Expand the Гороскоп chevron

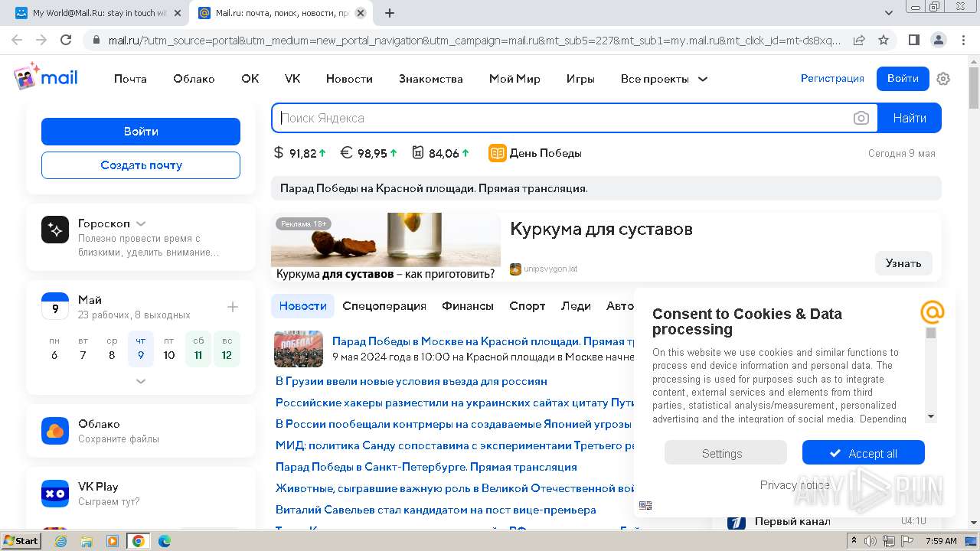[x=141, y=223]
